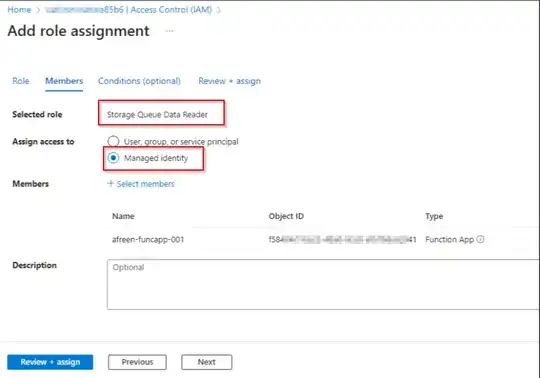Open the ellipsis menu beside Add role assignment
The height and width of the screenshot is (378, 540).
[x=169, y=31]
